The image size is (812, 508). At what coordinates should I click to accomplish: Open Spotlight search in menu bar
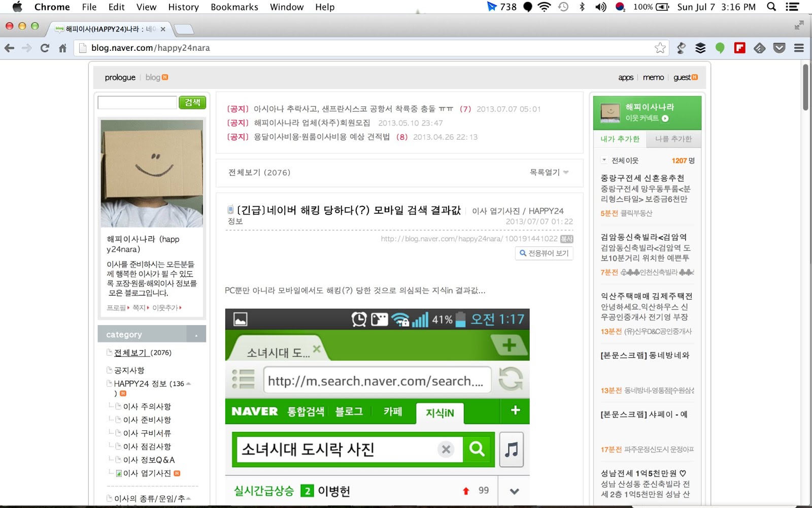coord(771,7)
